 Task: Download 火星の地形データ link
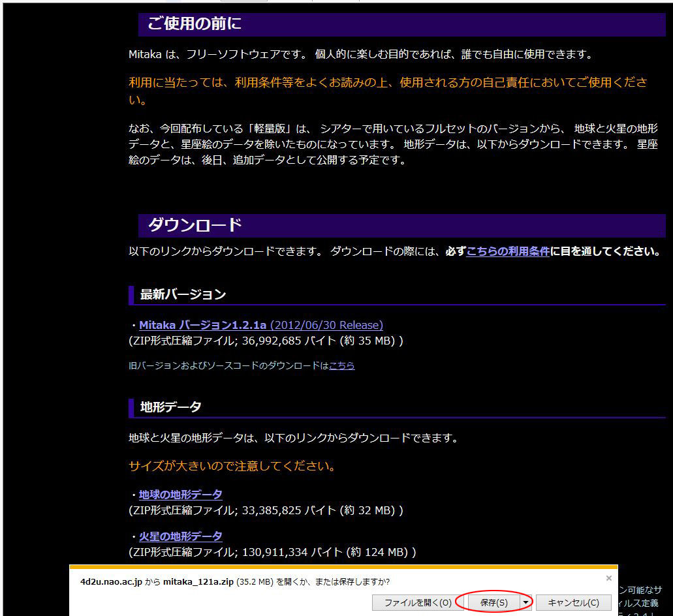click(x=181, y=536)
